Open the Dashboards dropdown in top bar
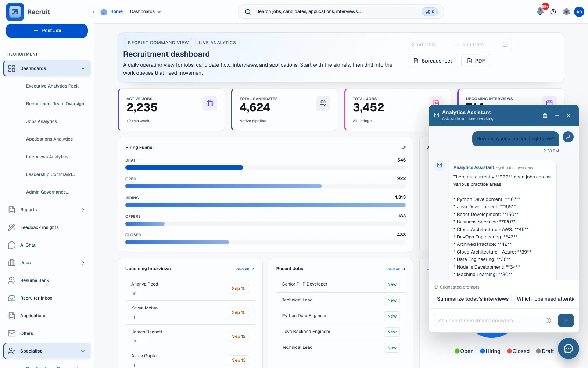 coord(146,11)
